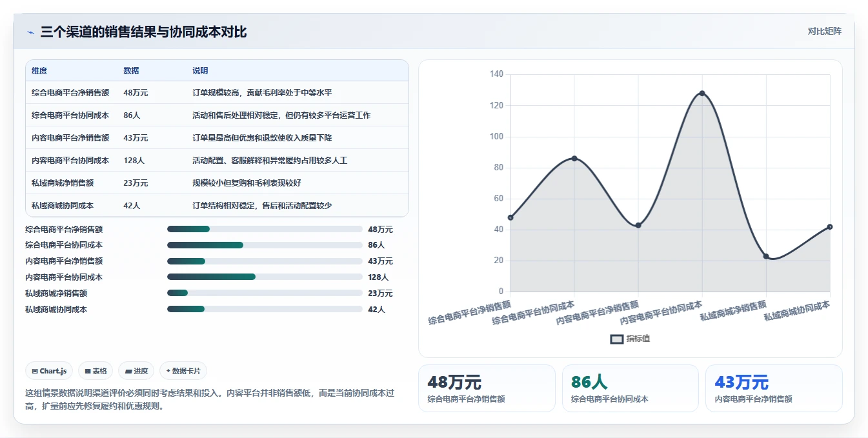
Task: Click the 维度 column header
Action: [39, 71]
